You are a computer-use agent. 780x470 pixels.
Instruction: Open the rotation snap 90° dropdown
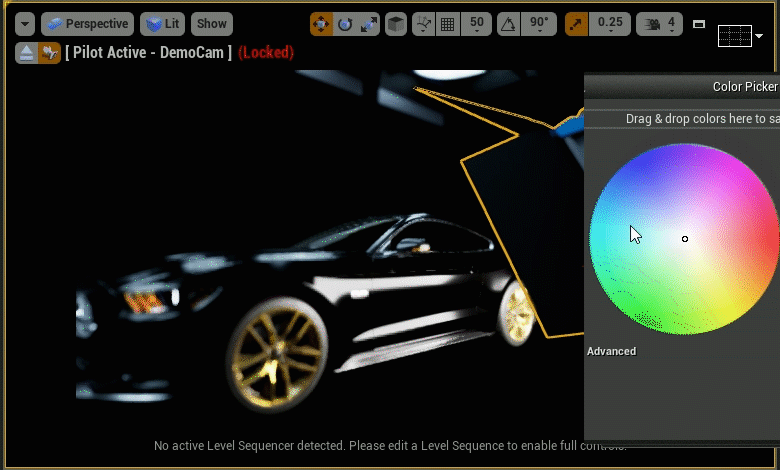point(540,24)
